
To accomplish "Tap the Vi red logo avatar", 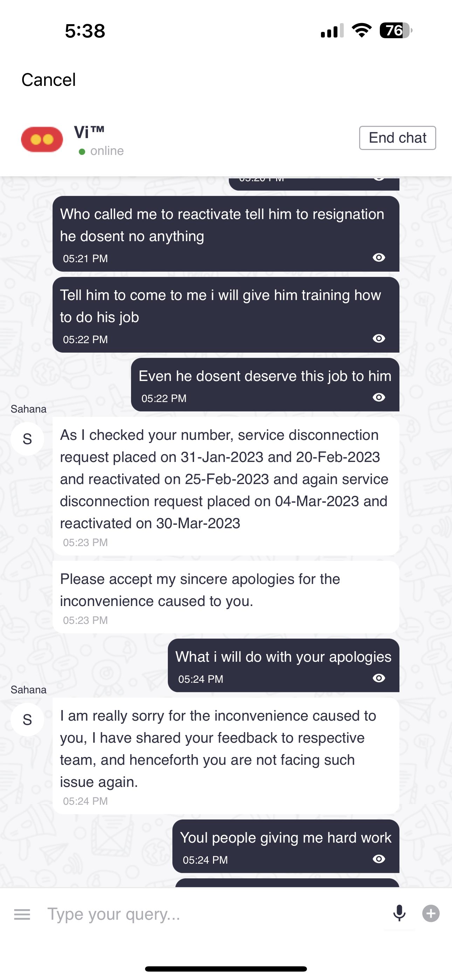I will click(x=42, y=139).
